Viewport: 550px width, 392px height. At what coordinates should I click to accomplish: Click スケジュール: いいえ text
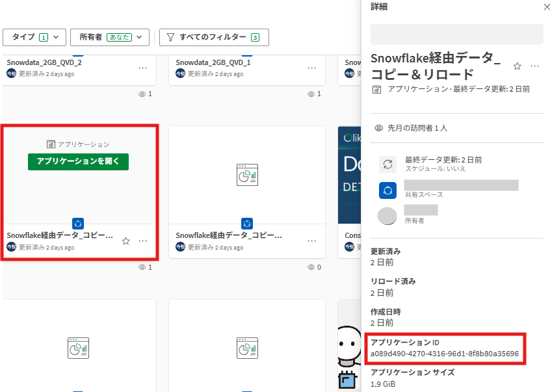coord(436,168)
